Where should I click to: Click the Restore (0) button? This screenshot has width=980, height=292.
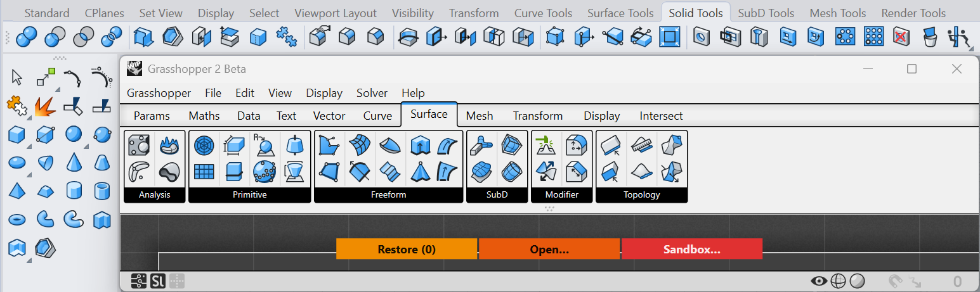tap(407, 249)
